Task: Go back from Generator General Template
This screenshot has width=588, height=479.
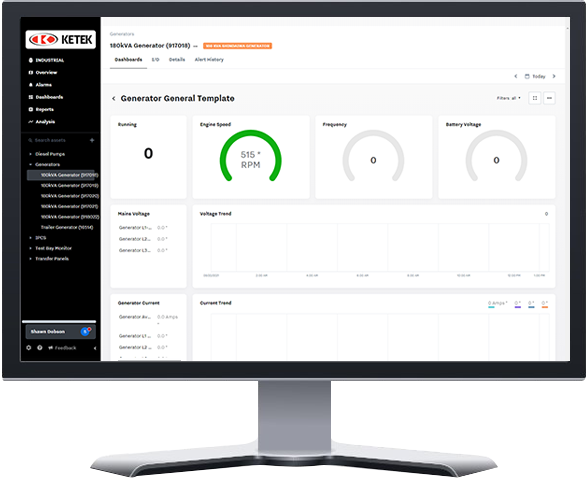Action: coord(114,99)
